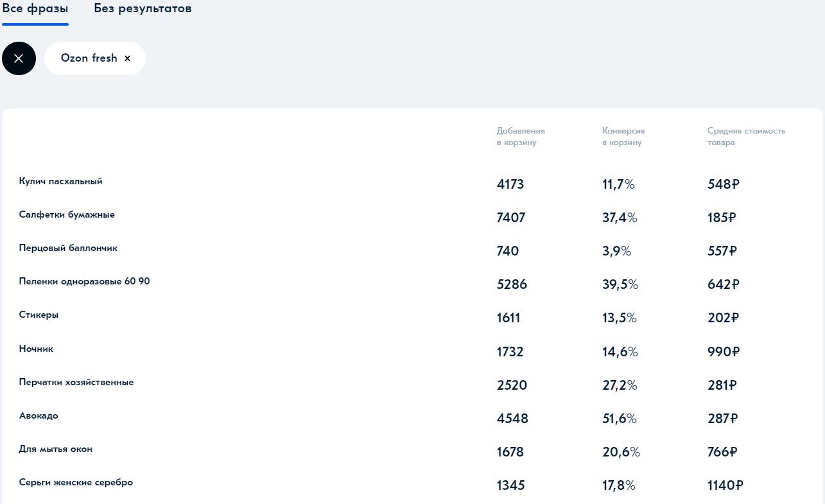The image size is (825, 504).
Task: Select the phrase Перчатки хозяйственные
Action: pos(76,383)
